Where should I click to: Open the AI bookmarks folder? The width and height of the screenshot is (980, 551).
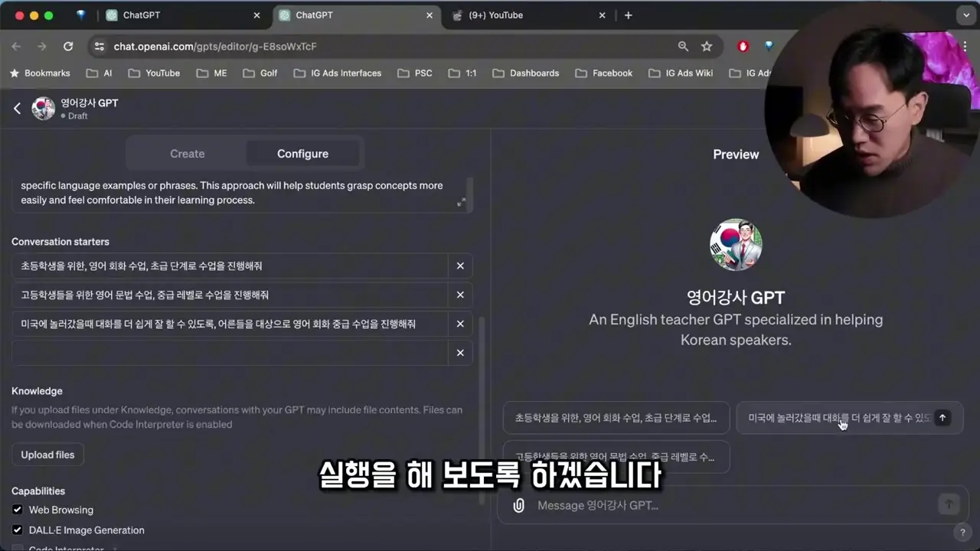coord(100,73)
